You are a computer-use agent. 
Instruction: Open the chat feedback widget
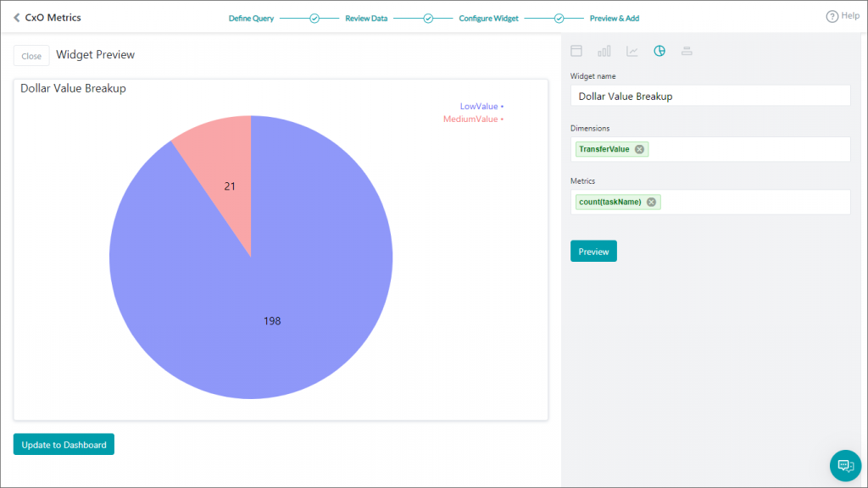[845, 465]
